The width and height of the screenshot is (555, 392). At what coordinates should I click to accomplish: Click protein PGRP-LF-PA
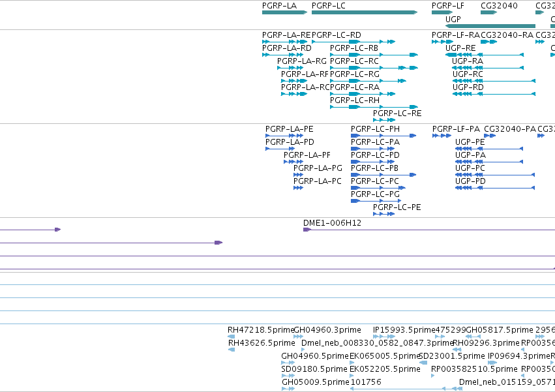457,129
